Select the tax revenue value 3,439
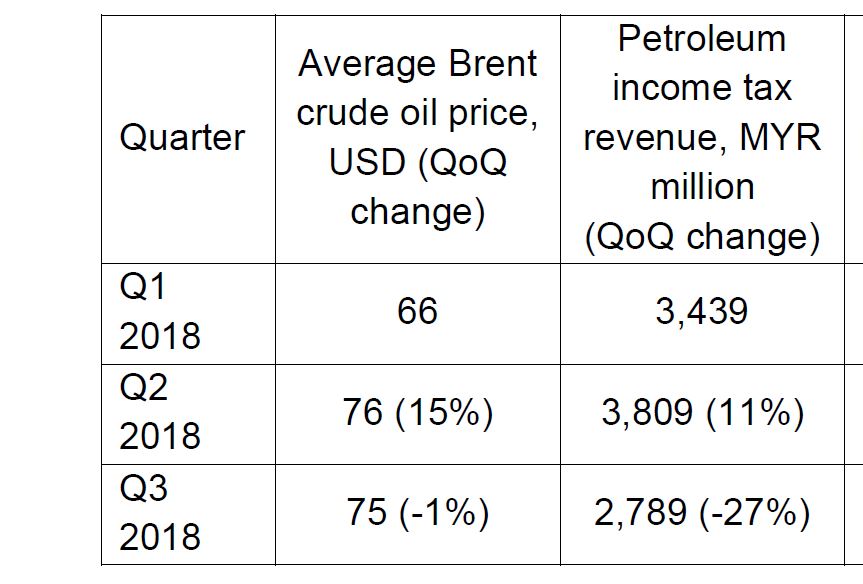Image resolution: width=863 pixels, height=584 pixels. [702, 311]
